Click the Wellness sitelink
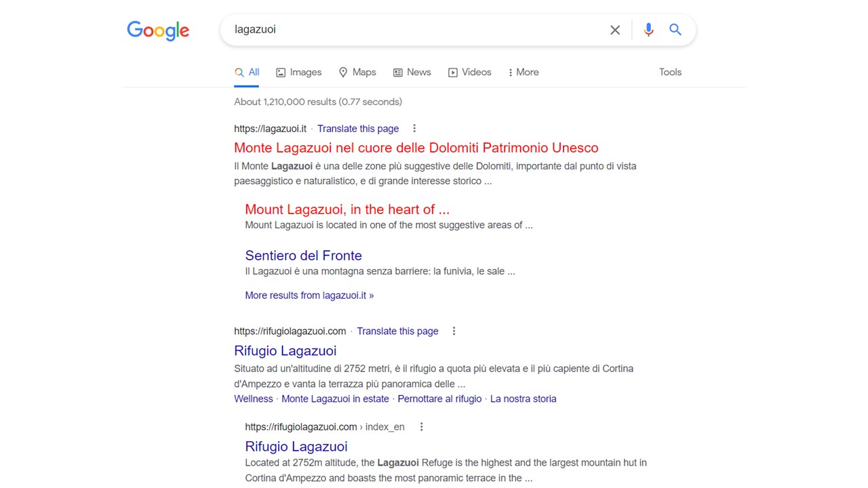The image size is (868, 488). (254, 399)
